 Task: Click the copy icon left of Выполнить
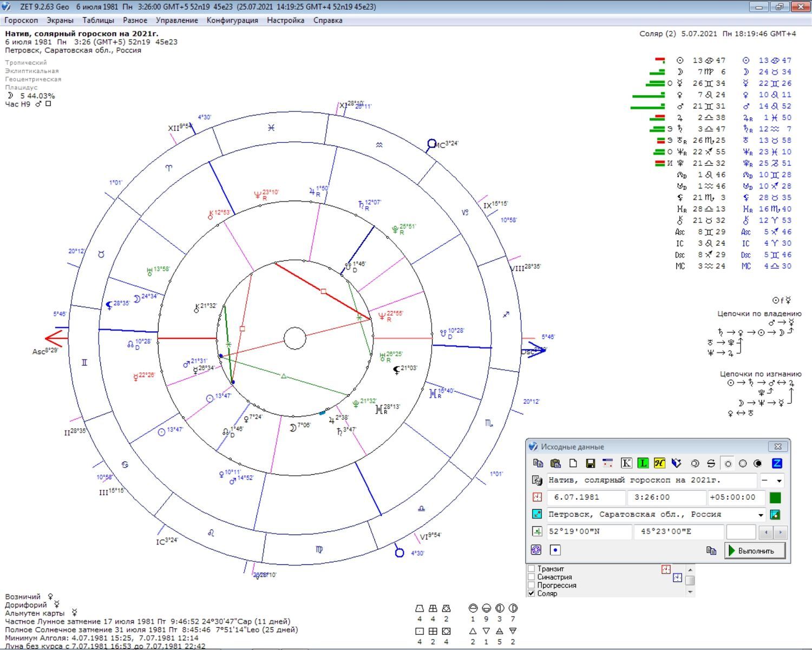(x=711, y=550)
